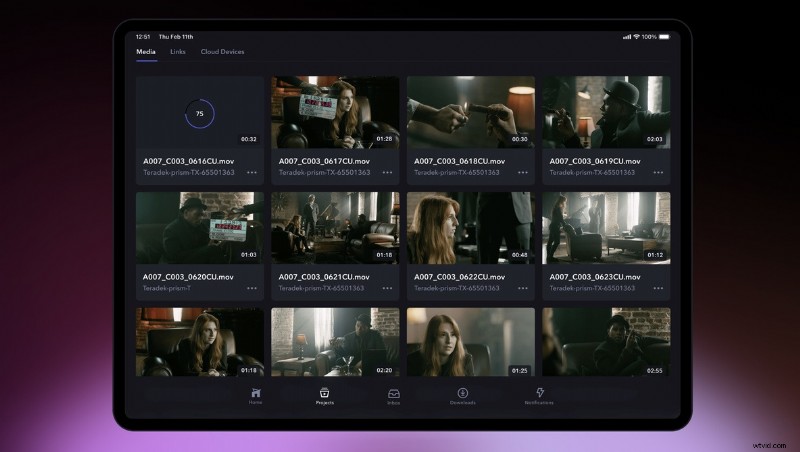Click the 00:32 duration badge
Viewport: 800px width, 452px height.
click(x=249, y=139)
